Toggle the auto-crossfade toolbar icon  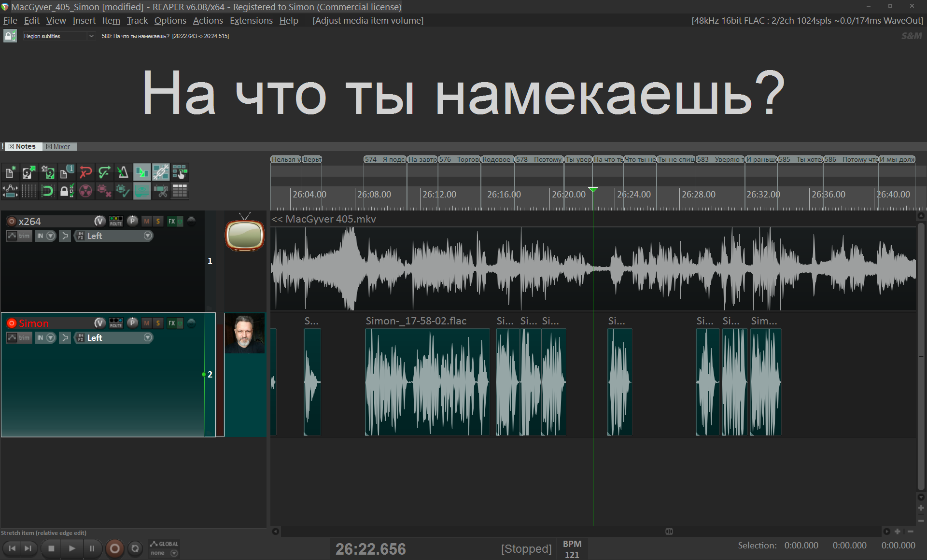142,172
